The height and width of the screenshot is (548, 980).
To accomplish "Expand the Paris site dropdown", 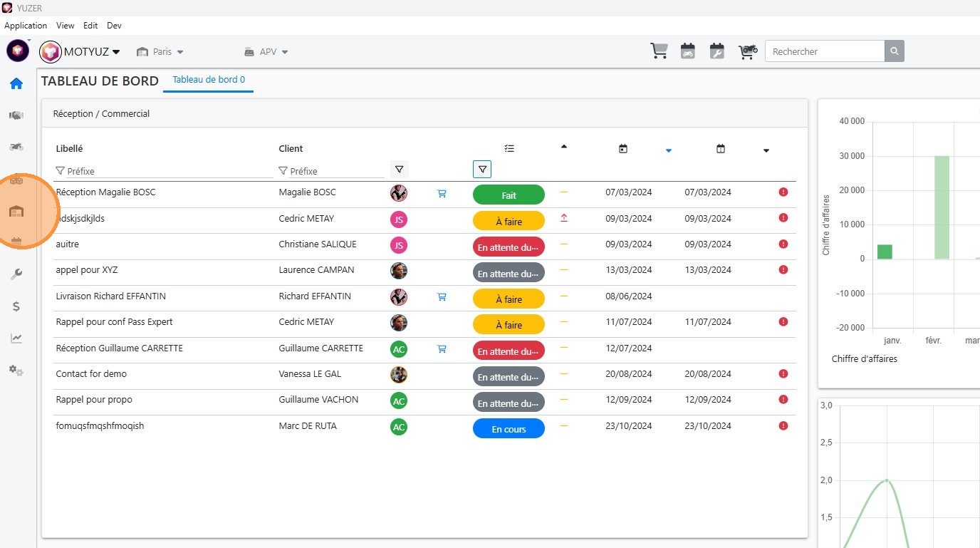I will tap(161, 52).
